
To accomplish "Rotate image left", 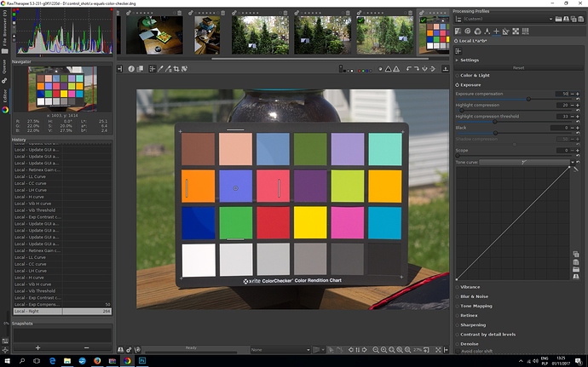I will coord(409,69).
